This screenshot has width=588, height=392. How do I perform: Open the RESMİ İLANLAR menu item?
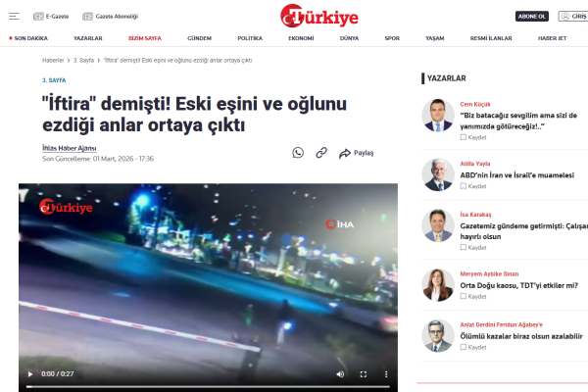click(x=491, y=38)
